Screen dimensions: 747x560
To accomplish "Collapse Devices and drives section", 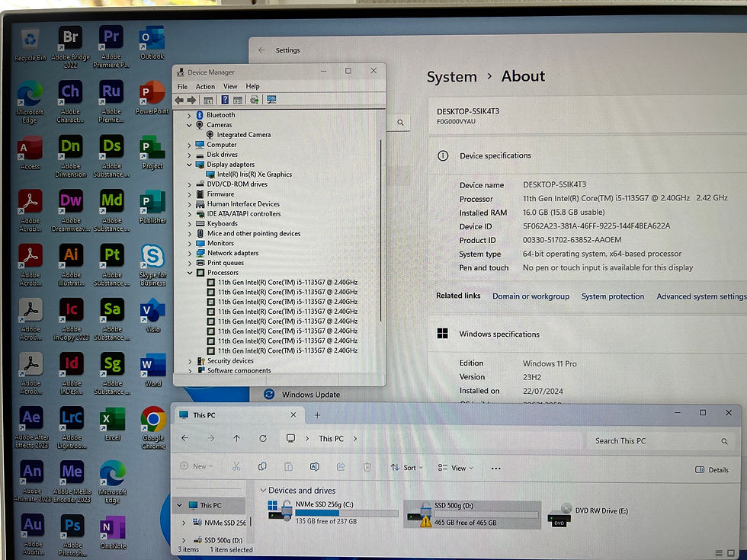I will [263, 490].
